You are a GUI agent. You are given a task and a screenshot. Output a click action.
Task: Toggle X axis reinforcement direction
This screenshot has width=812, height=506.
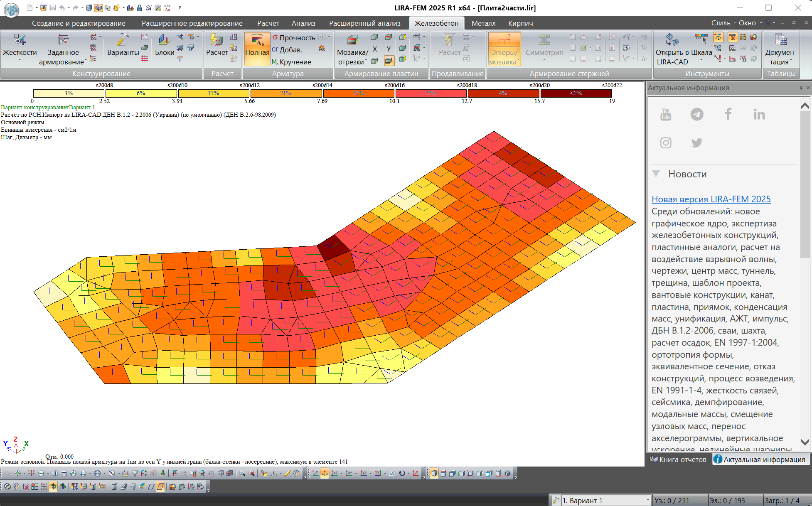[375, 49]
